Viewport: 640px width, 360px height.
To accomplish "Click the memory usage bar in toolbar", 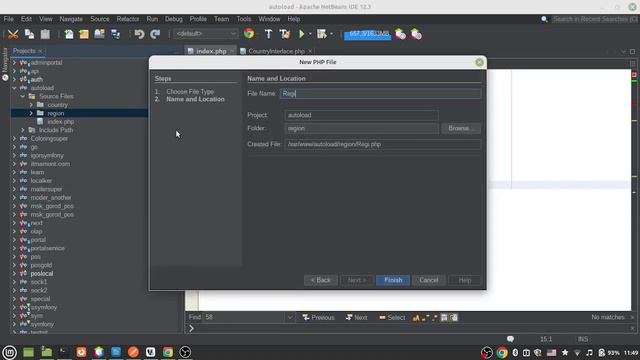I will point(368,34).
